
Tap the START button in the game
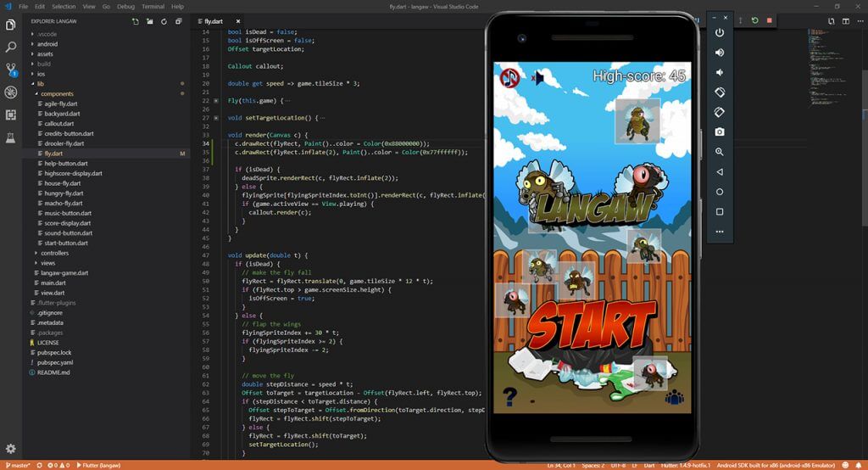(591, 325)
